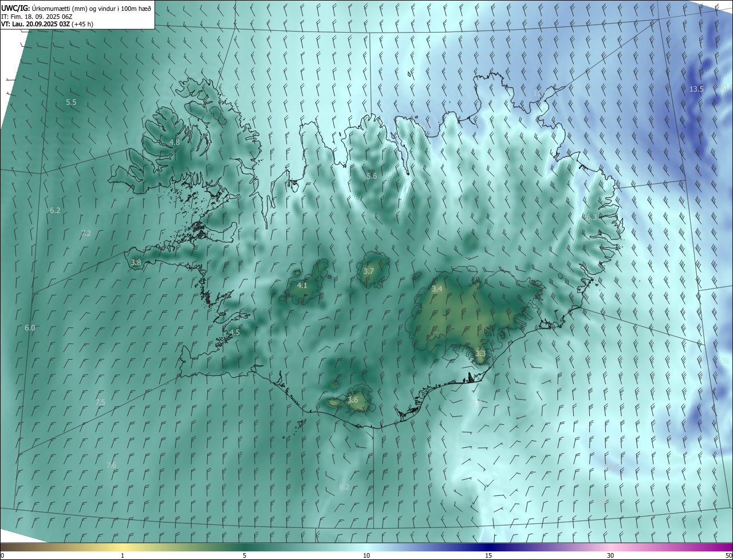This screenshot has width=733, height=560.
Task: Click the 7.5 value in the southwest sea
Action: 100,403
